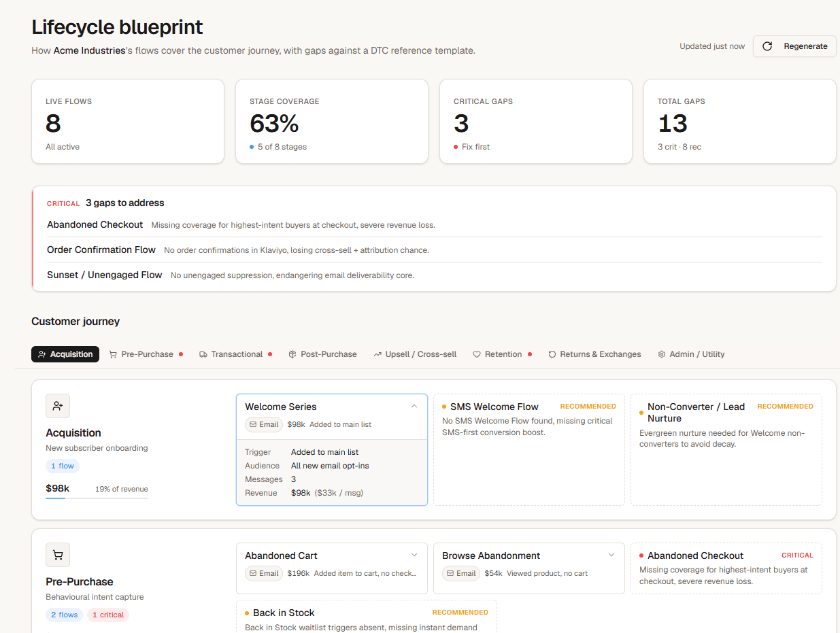Click the RECOMMENDED label on the SMS Welcome Flow card

click(x=588, y=407)
